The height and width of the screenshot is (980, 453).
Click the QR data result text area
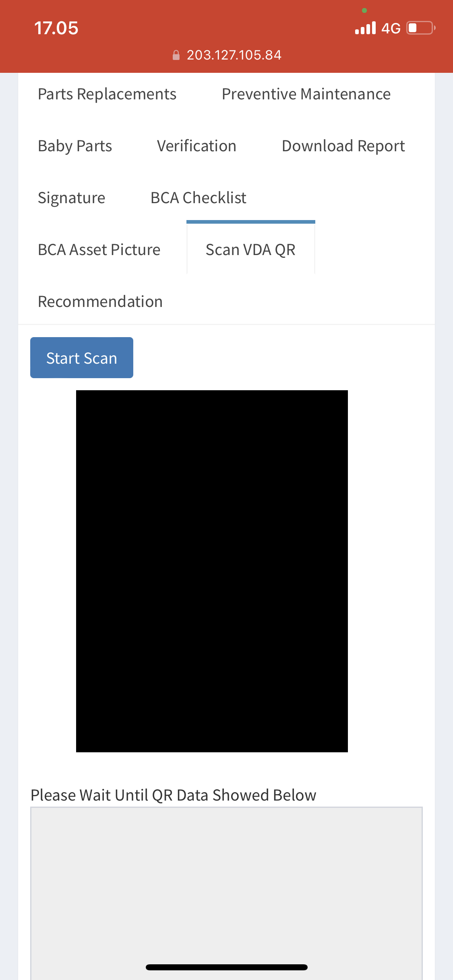coord(226,893)
